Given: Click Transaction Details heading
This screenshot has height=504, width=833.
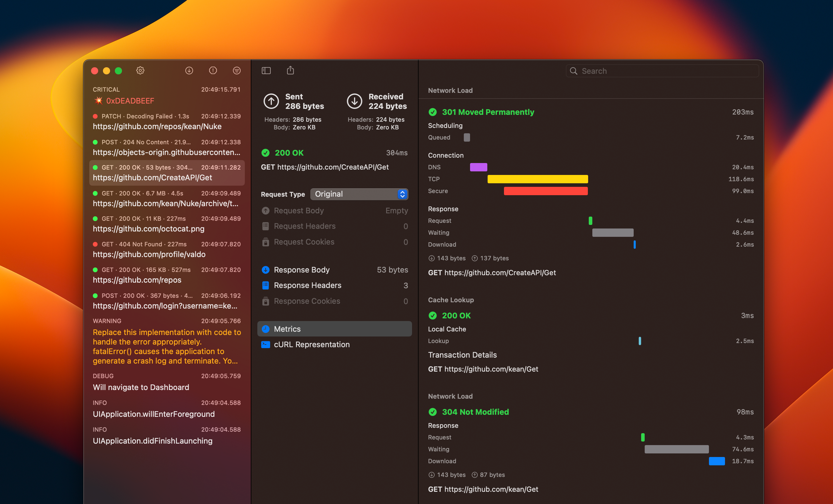Looking at the screenshot, I should (463, 355).
